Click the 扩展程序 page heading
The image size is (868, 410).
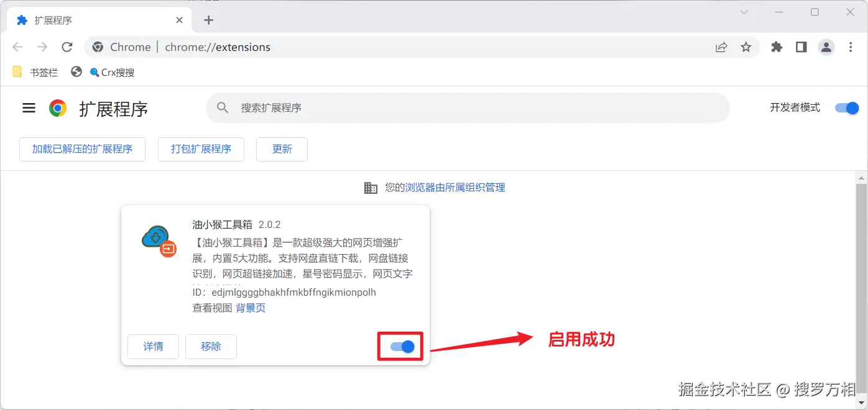click(113, 109)
